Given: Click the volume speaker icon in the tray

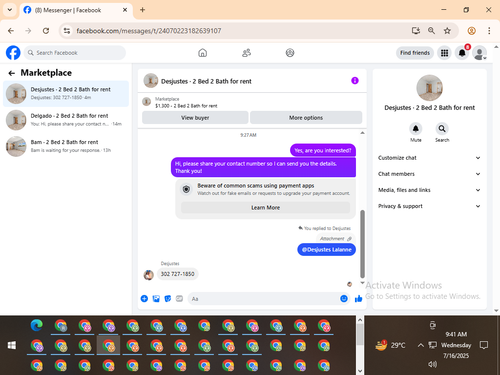Looking at the screenshot, I should 432,364.
